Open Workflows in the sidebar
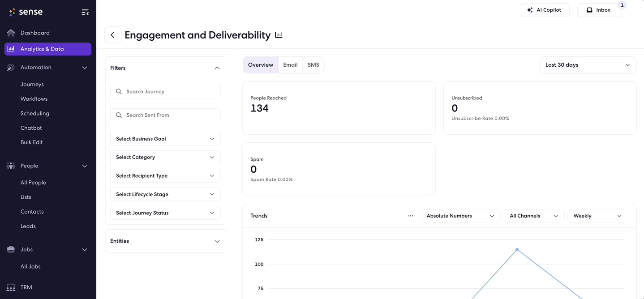Viewport: 644px width, 299px height. click(34, 99)
